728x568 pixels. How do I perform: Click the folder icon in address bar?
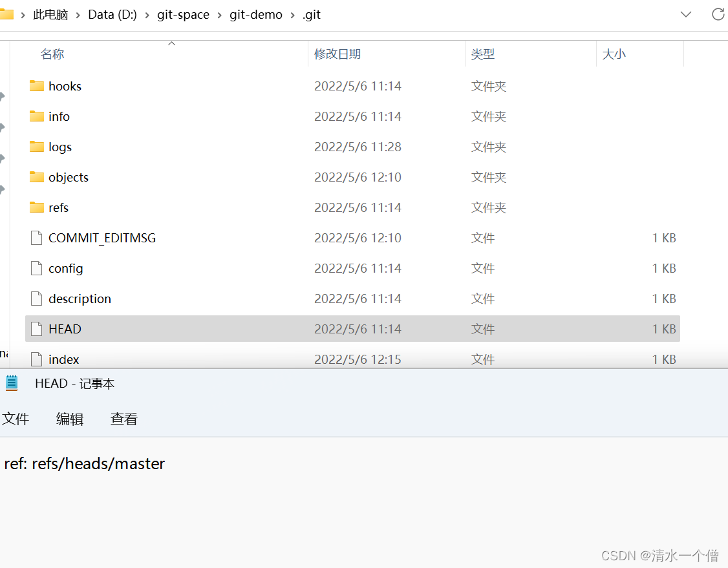[6, 14]
